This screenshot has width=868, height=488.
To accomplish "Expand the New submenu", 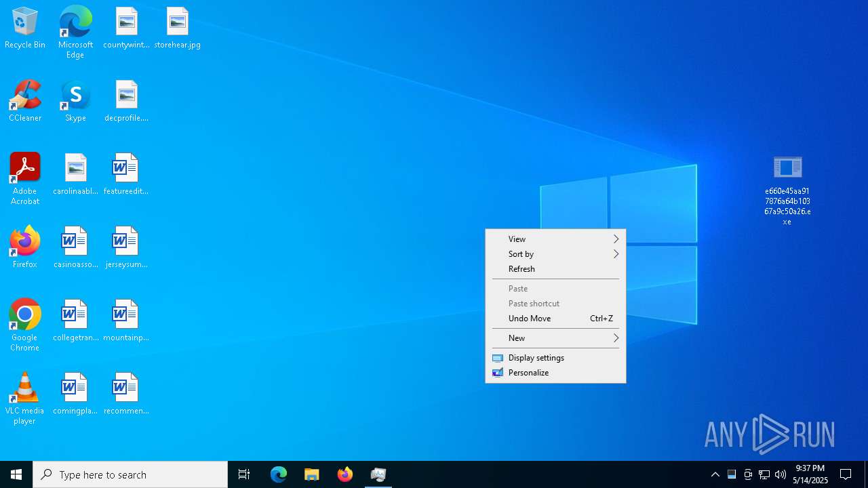I will click(555, 338).
